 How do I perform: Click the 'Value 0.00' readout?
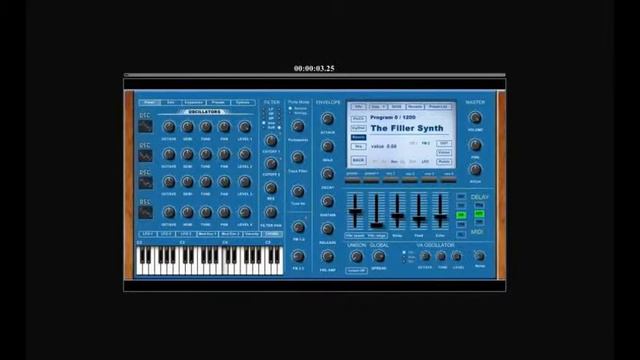384,146
